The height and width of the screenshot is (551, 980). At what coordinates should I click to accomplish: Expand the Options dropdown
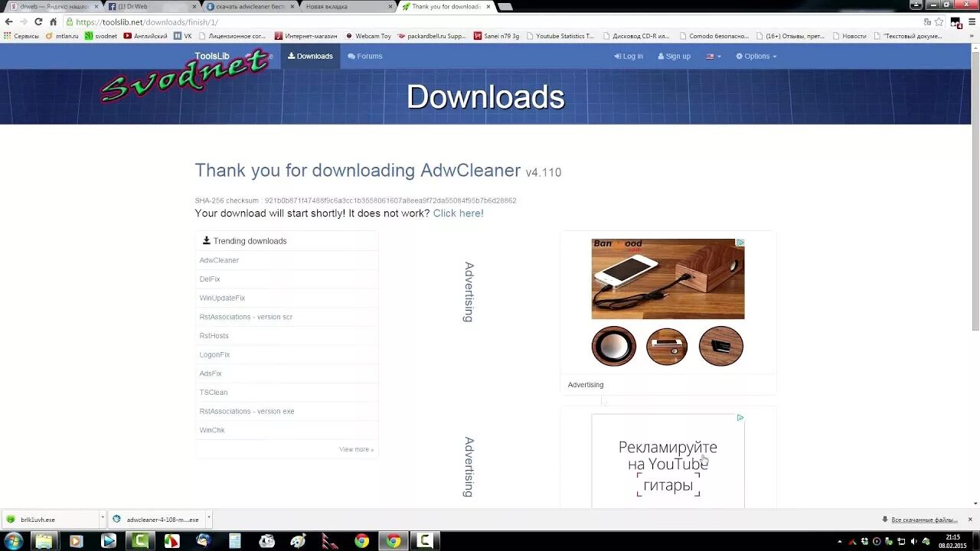pyautogui.click(x=756, y=56)
